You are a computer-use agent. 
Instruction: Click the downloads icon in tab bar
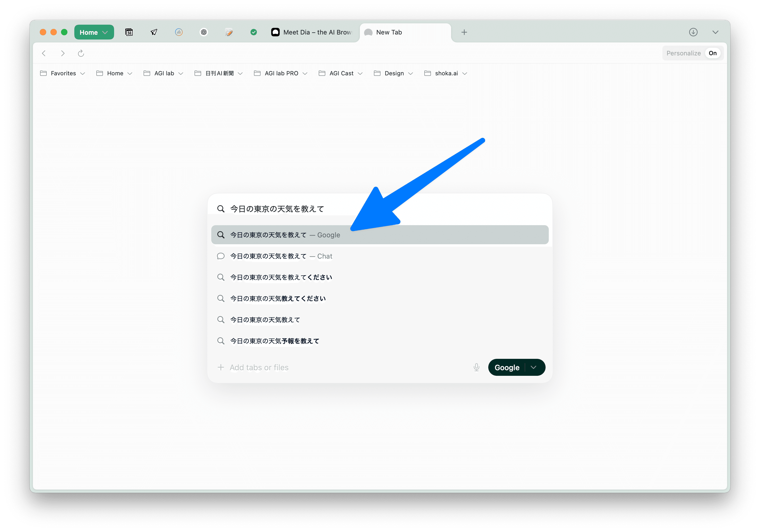693,32
